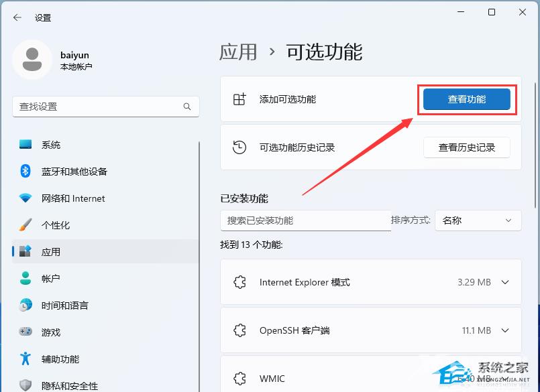Click the 应用 apps icon in sidebar
This screenshot has width=540, height=392.
click(25, 251)
